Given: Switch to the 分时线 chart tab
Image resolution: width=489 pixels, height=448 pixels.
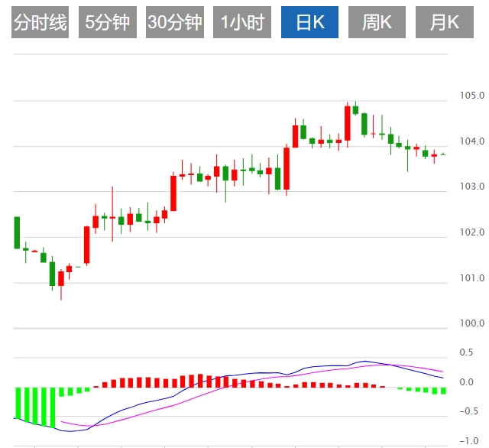Looking at the screenshot, I should point(40,22).
